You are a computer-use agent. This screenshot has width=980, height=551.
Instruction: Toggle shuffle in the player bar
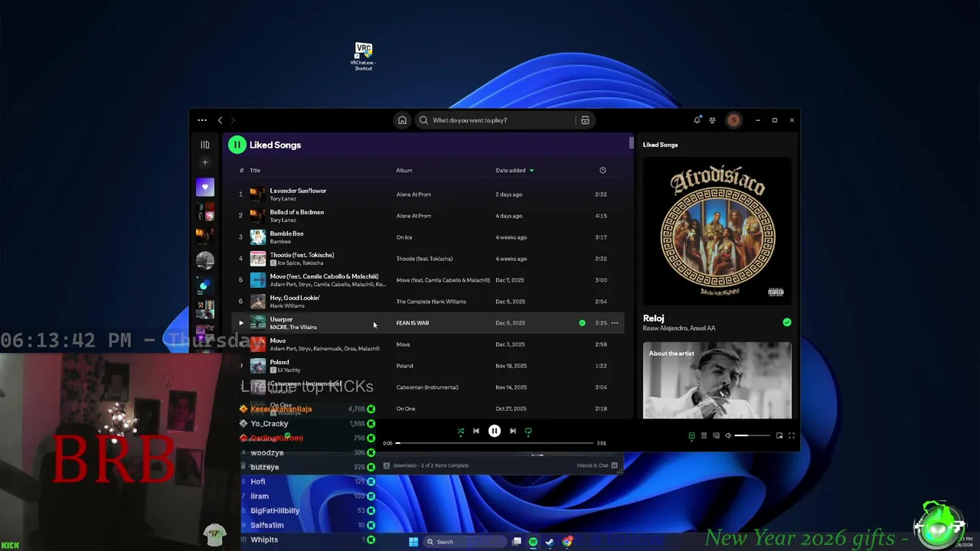tap(461, 432)
